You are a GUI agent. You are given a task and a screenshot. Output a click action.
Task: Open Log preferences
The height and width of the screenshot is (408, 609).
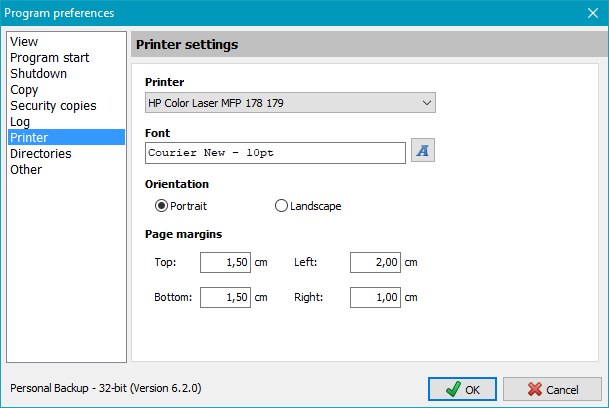[x=20, y=122]
